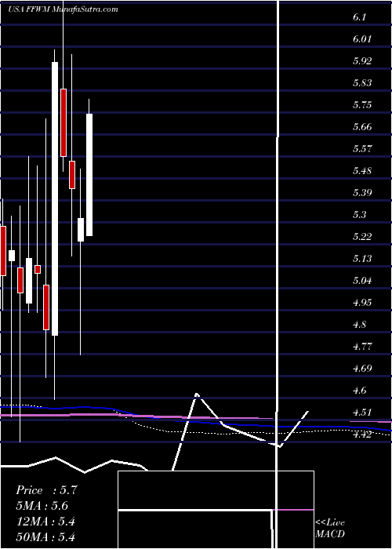Click the 6.1 price axis label
The width and height of the screenshot is (392, 549).
pyautogui.click(x=359, y=17)
